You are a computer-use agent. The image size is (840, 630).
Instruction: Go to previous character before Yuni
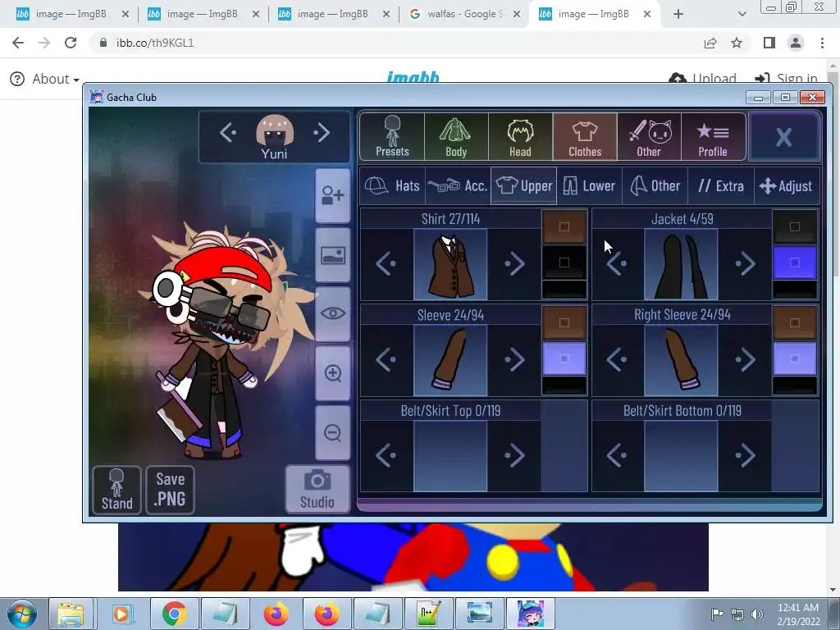click(x=228, y=132)
